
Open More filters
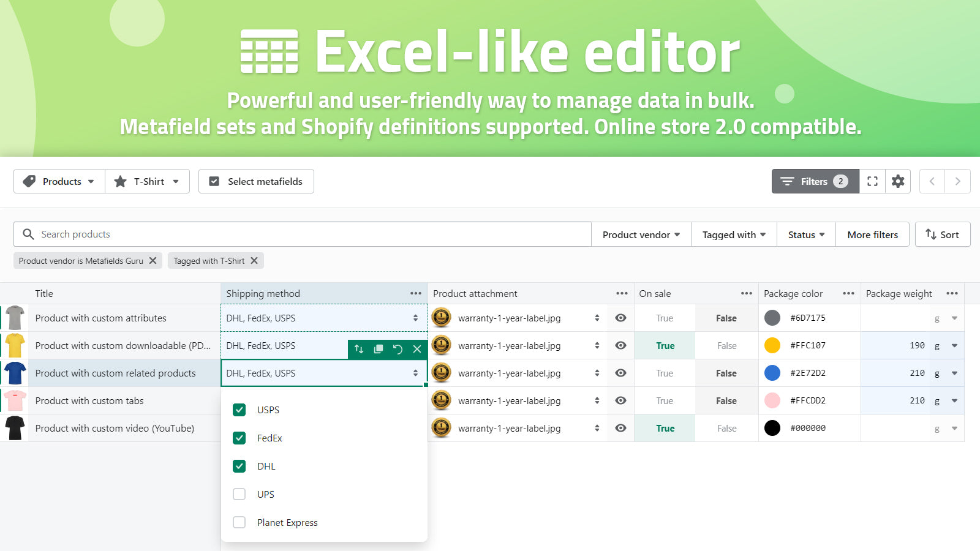click(872, 234)
